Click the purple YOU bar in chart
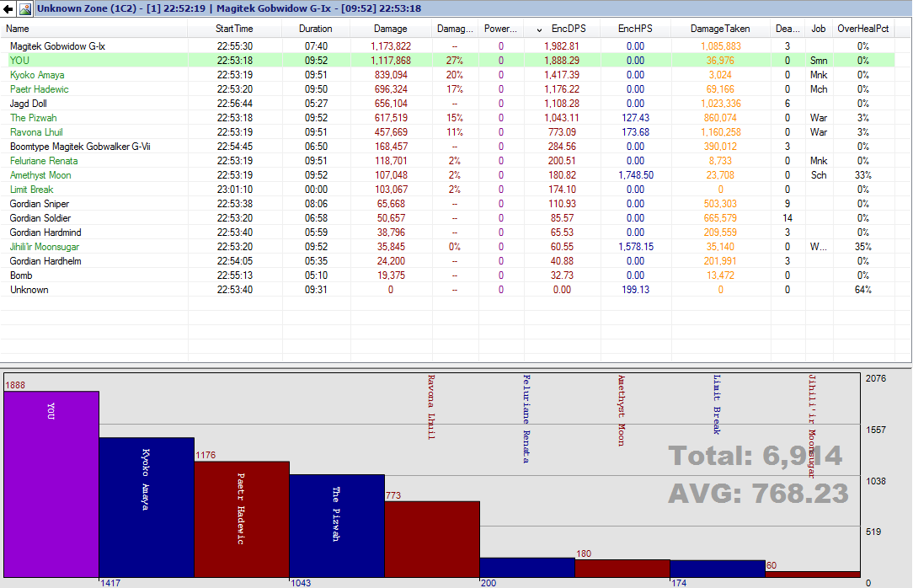The height and width of the screenshot is (588, 913). point(51,484)
